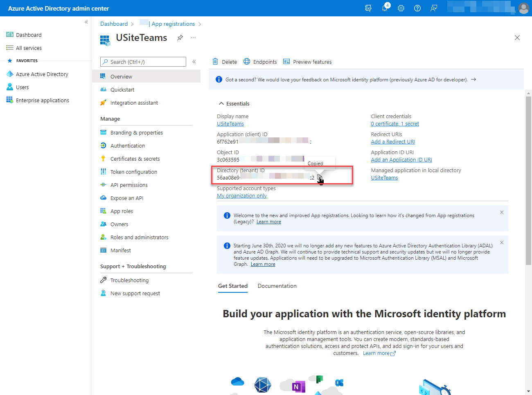Viewport: 532px width, 395px height.
Task: Click the App registrations breadcrumb
Action: [173, 24]
